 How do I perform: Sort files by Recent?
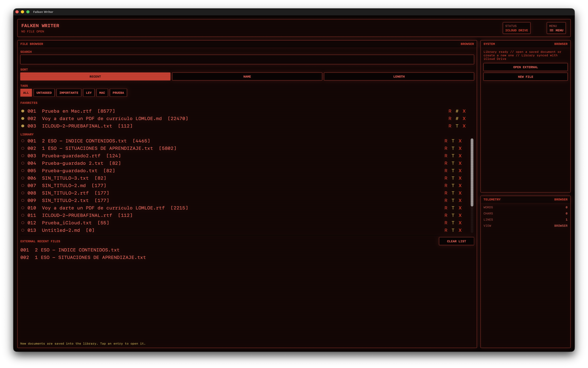95,76
